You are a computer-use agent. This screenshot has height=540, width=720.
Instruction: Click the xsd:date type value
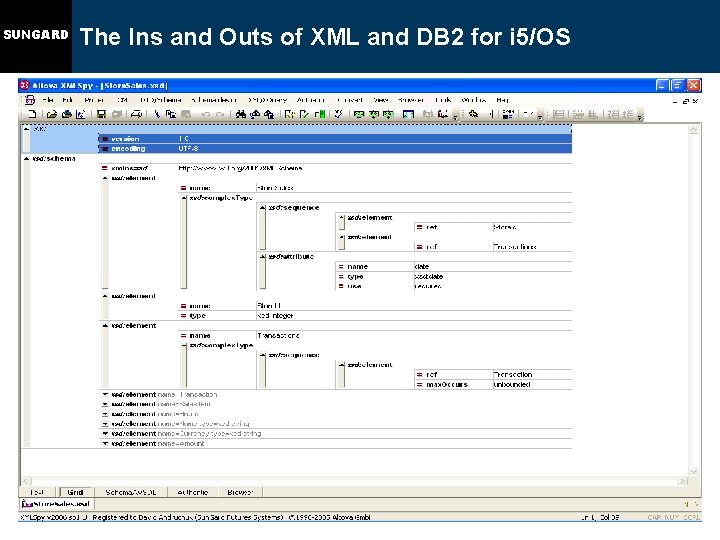click(x=428, y=276)
